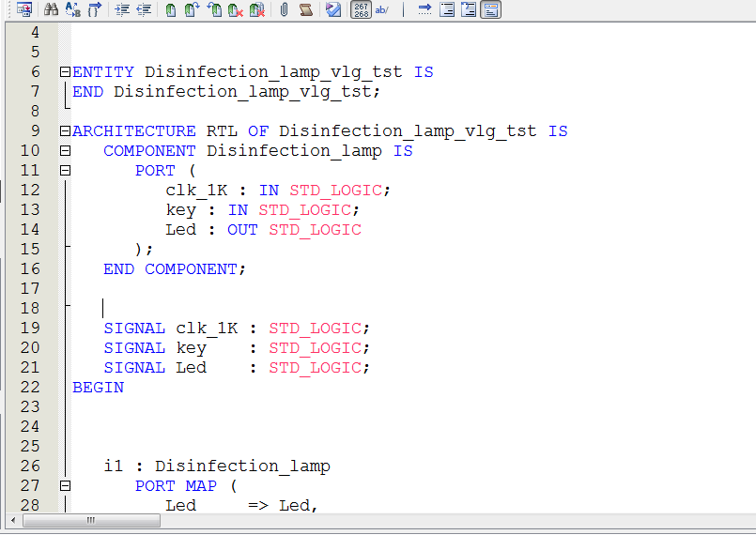Click 'key' port name on line 13
Screen dimensions: 756x535
coord(181,210)
